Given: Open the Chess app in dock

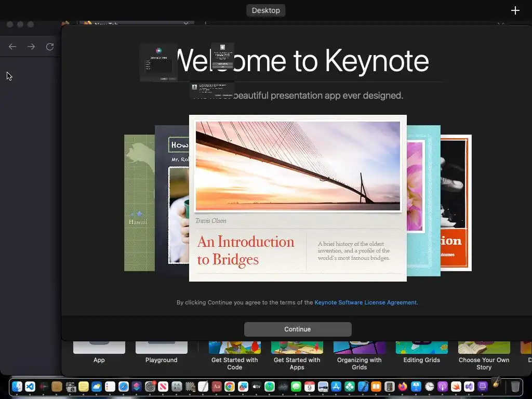Looking at the screenshot, I should click(190, 387).
